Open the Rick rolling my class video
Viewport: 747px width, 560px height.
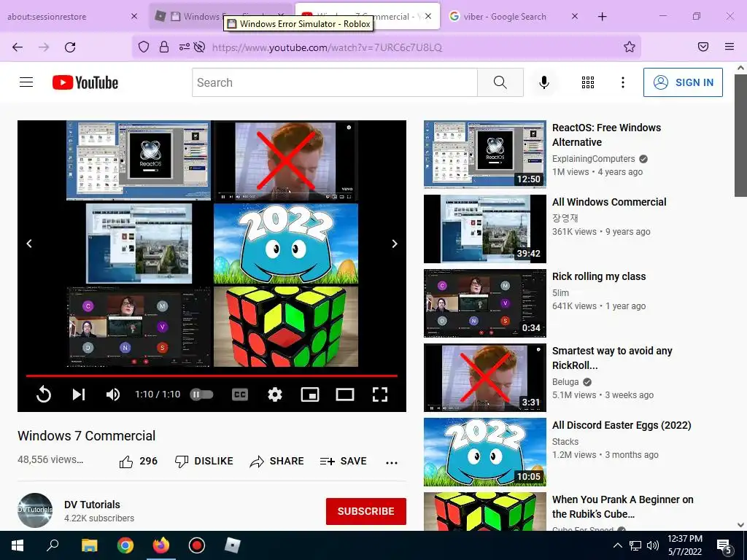coord(599,276)
